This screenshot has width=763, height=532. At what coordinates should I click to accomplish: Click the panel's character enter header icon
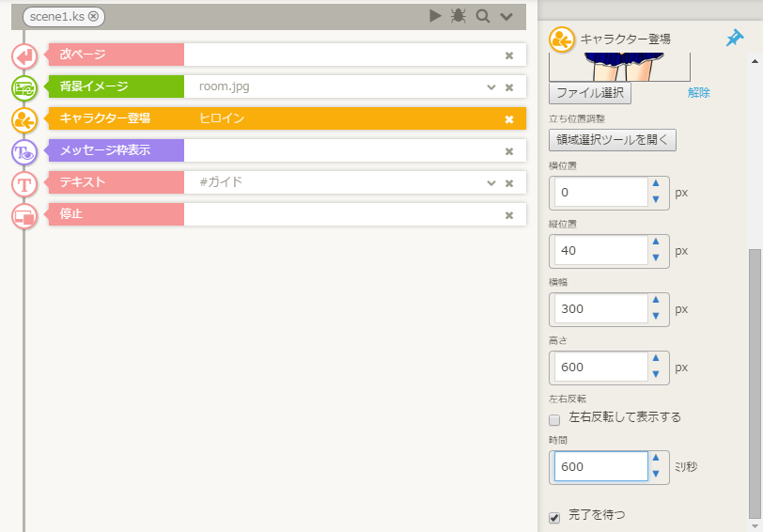tap(562, 39)
